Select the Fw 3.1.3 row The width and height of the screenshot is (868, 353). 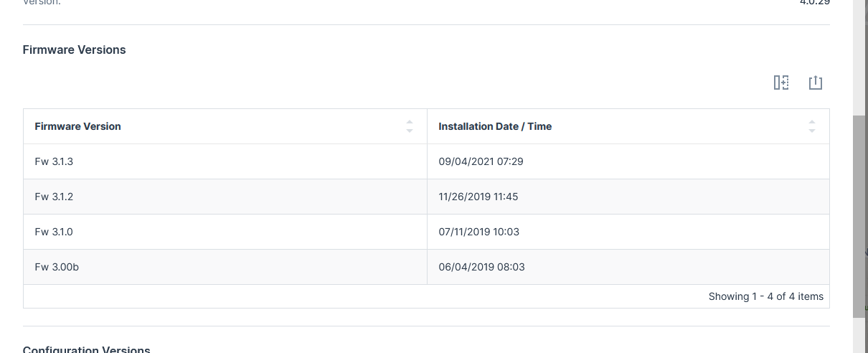54,161
